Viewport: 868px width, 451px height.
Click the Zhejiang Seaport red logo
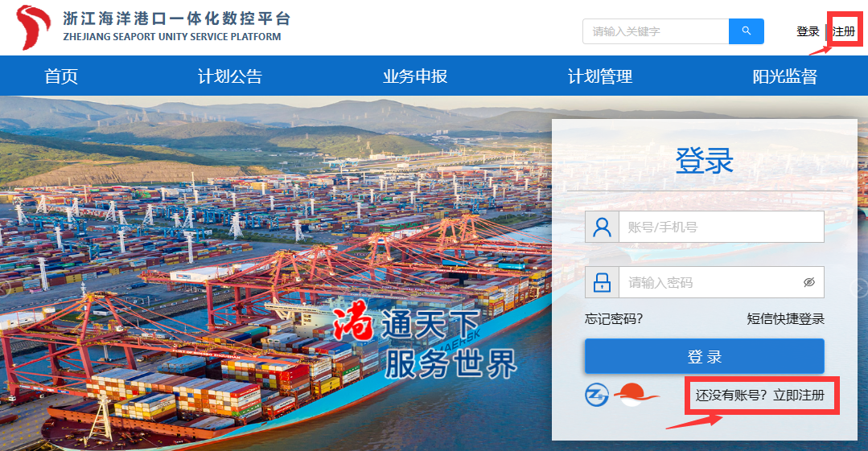[33, 27]
